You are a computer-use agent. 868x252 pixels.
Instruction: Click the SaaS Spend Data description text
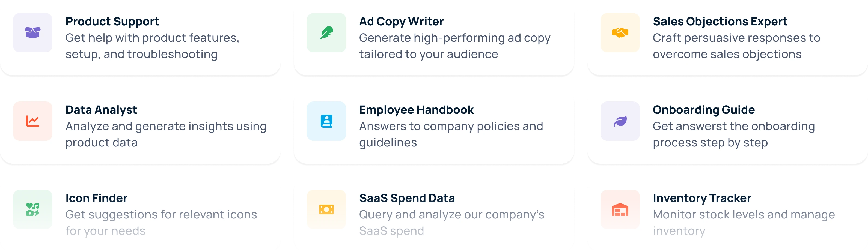pos(451,222)
